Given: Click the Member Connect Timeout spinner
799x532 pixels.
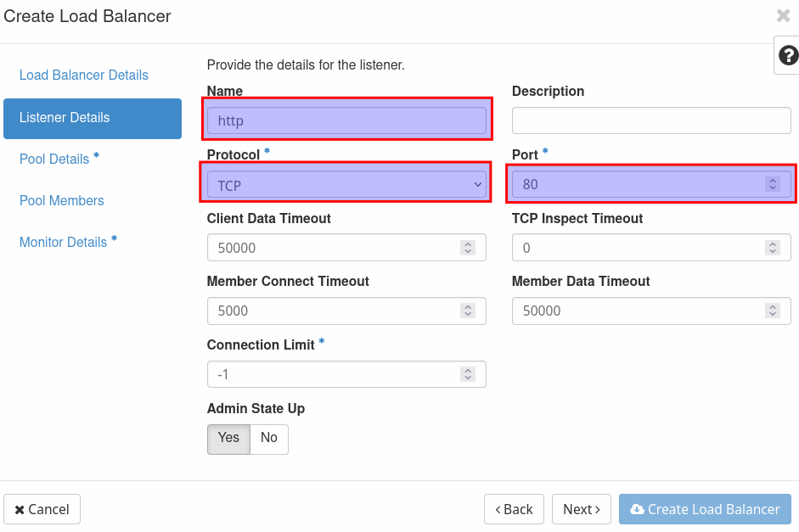Looking at the screenshot, I should coord(467,311).
